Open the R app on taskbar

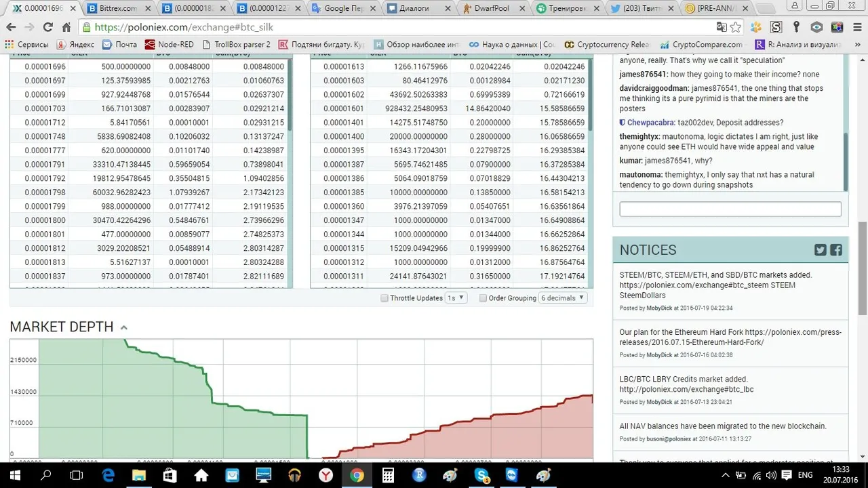419,475
